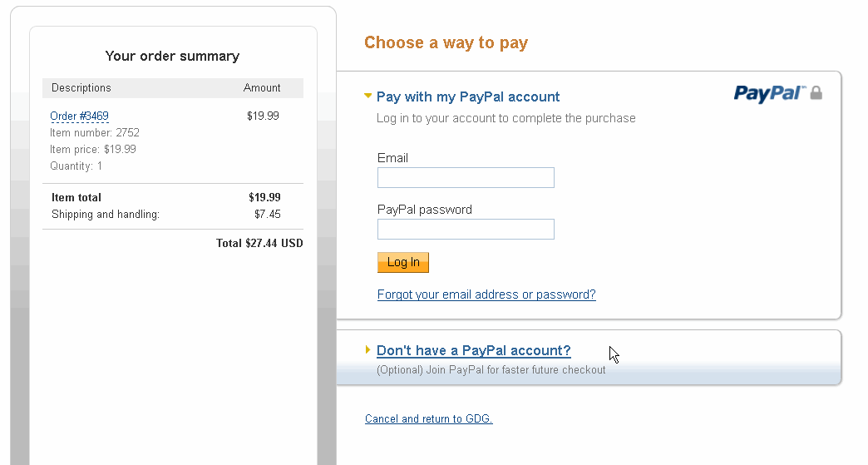Focus the Email input field
Screen dimensions: 868x465
[x=466, y=177]
